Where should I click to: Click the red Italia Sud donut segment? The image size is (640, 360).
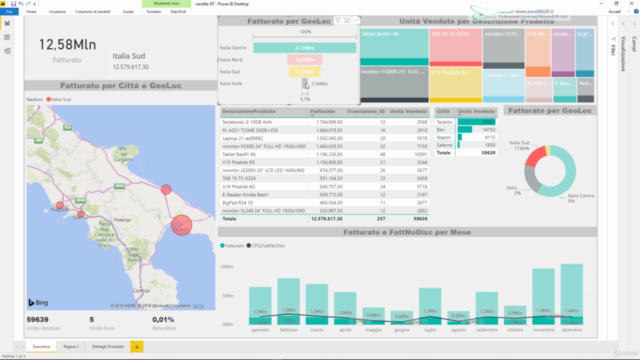(535, 157)
